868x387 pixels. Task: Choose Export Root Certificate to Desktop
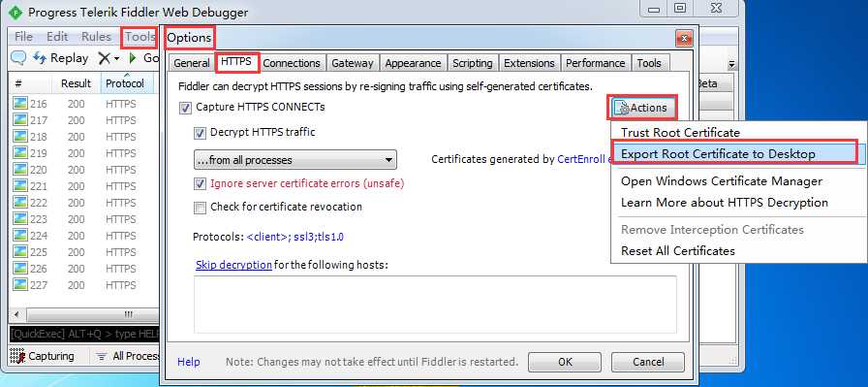(x=718, y=154)
